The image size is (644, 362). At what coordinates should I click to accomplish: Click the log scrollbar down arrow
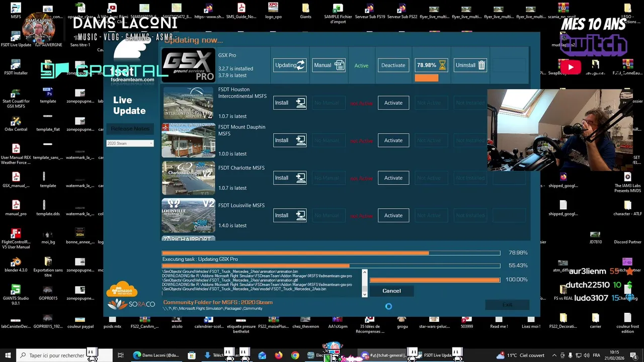pyautogui.click(x=365, y=294)
